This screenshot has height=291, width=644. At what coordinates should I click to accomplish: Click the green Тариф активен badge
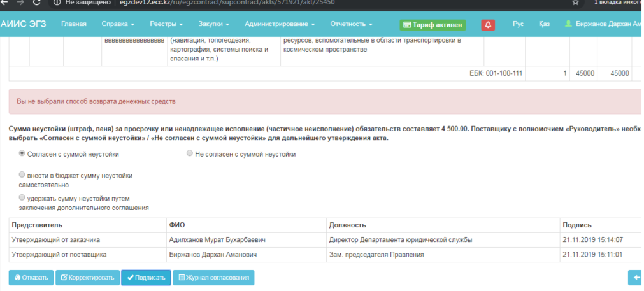click(433, 25)
